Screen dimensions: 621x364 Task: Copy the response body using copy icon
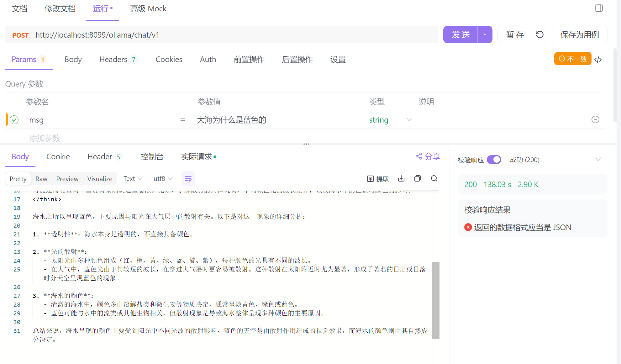tap(418, 179)
